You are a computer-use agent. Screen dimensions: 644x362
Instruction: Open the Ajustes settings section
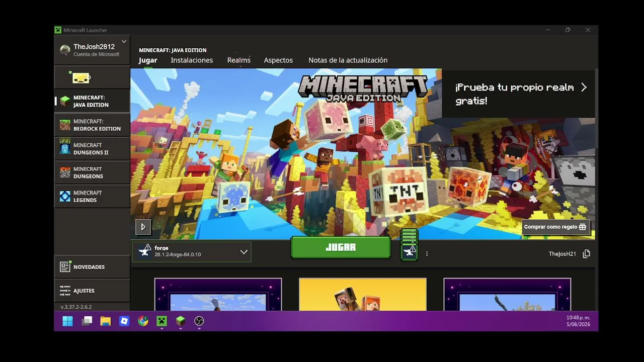pyautogui.click(x=92, y=291)
